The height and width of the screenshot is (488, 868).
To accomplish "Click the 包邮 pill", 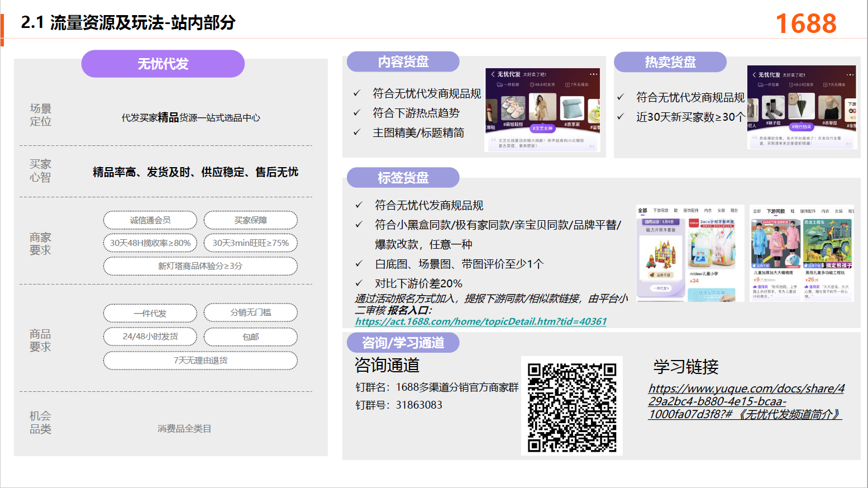I will [251, 337].
